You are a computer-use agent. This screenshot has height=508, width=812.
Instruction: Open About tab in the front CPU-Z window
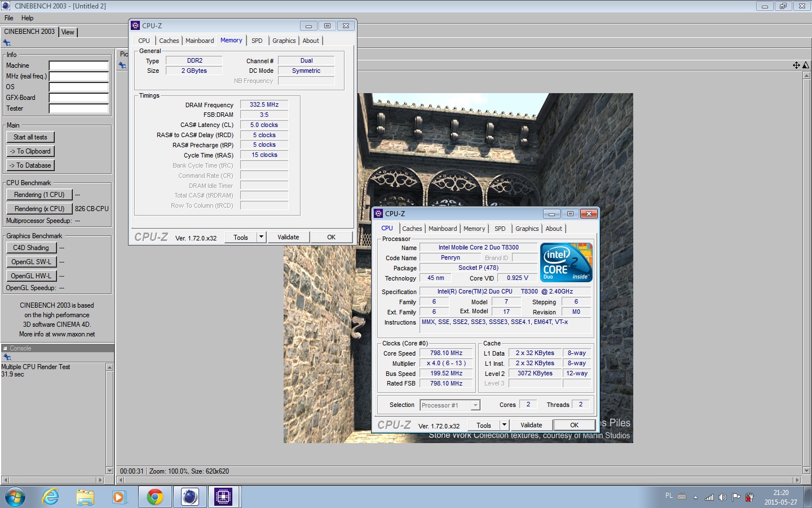pyautogui.click(x=554, y=229)
